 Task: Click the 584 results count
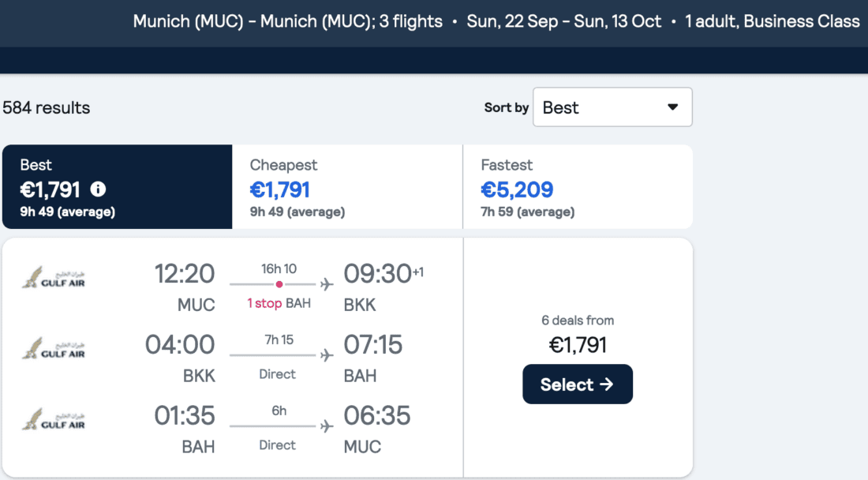(x=47, y=107)
